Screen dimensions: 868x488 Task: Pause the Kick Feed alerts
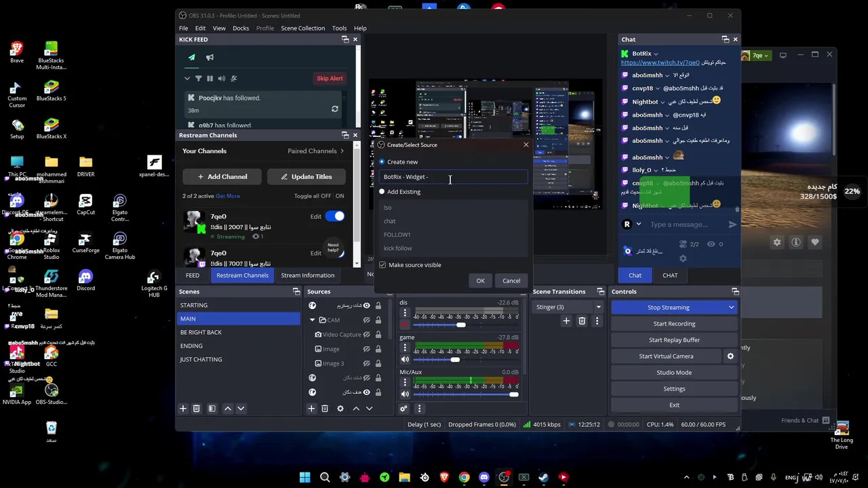point(210,79)
